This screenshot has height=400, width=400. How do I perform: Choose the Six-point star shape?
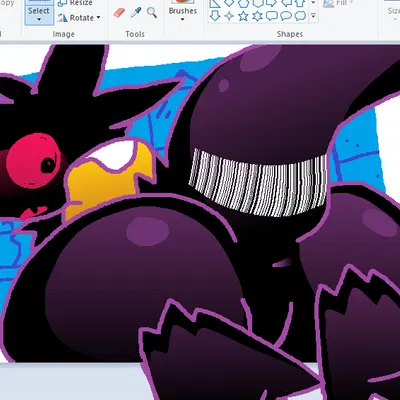click(x=257, y=16)
